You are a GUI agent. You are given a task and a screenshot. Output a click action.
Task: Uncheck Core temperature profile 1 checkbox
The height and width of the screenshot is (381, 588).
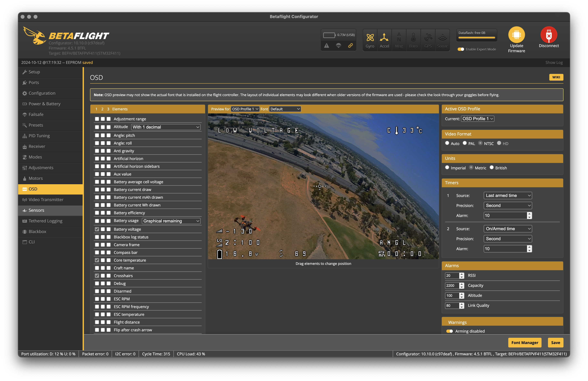click(x=97, y=260)
